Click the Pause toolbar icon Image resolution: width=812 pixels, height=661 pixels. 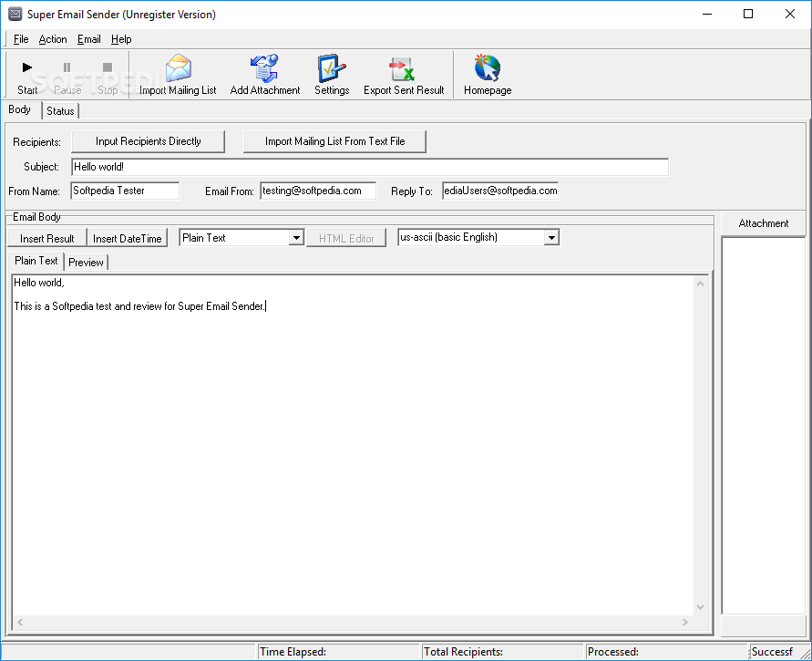click(x=67, y=67)
